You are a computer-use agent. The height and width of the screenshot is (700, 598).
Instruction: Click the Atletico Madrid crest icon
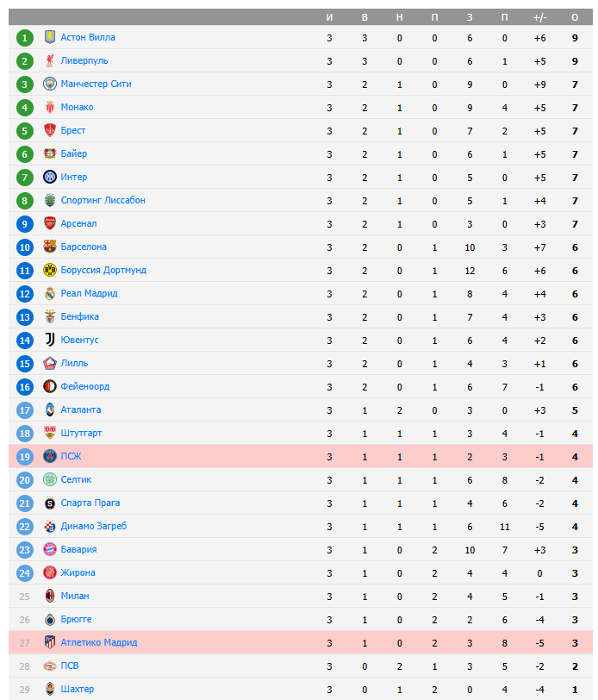point(50,642)
